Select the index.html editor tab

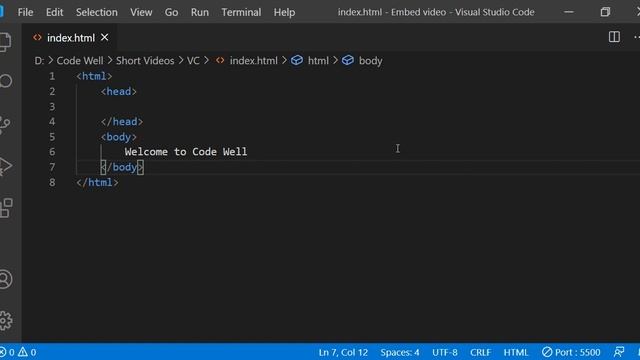[70, 38]
